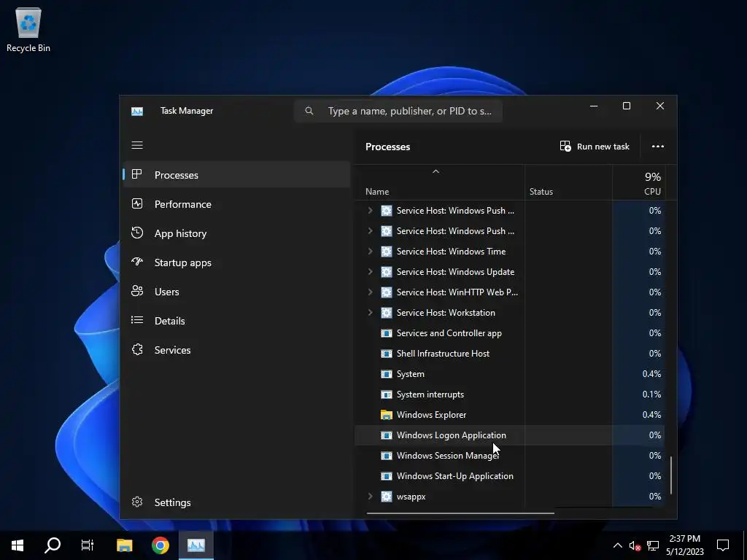Screen dimensions: 747x560
Task: Click the Settings gear icon
Action: (x=137, y=502)
